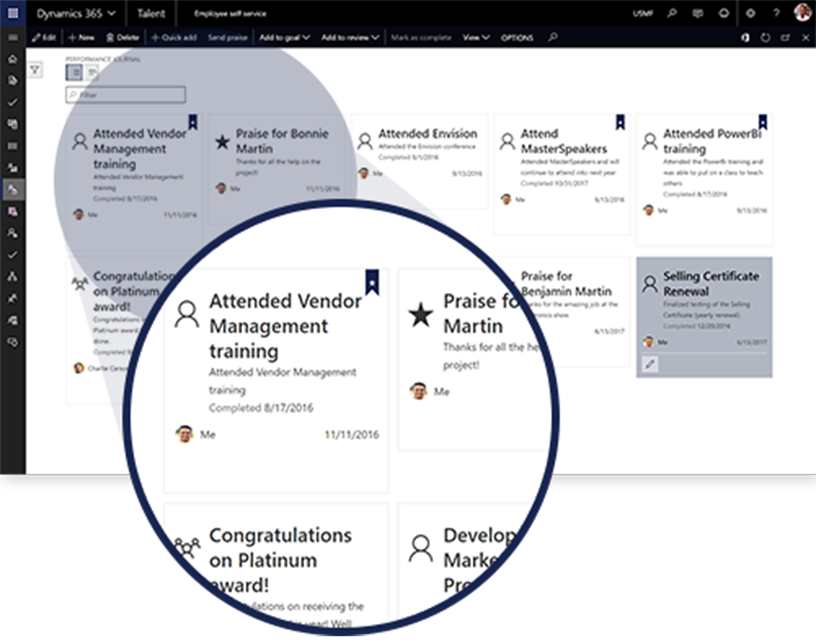Click the Home icon in left sidebar
This screenshot has height=644, width=816.
point(13,59)
